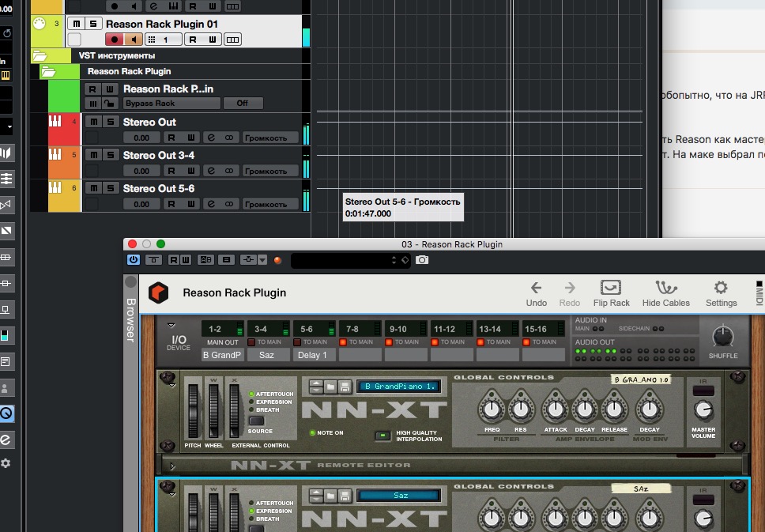Image resolution: width=765 pixels, height=532 pixels.
Task: Toggle 15-16 TO MAIN button
Action: pos(526,342)
